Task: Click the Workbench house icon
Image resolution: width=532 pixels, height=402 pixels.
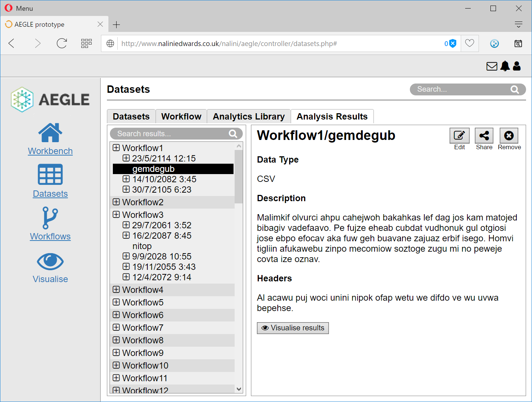Action: [50, 133]
